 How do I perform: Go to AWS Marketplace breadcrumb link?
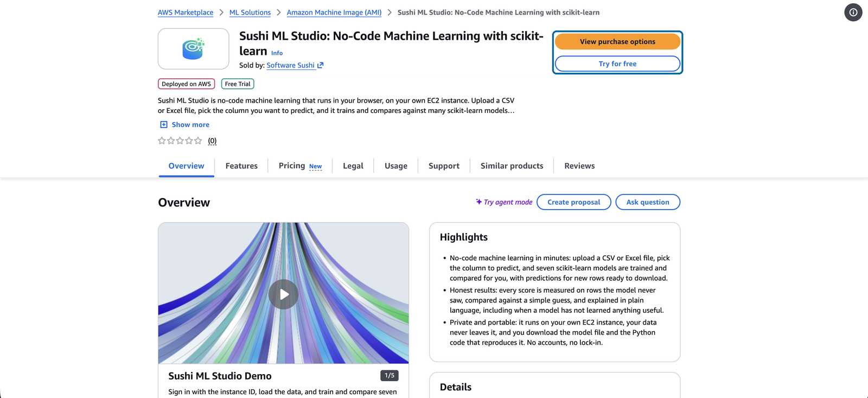click(186, 12)
